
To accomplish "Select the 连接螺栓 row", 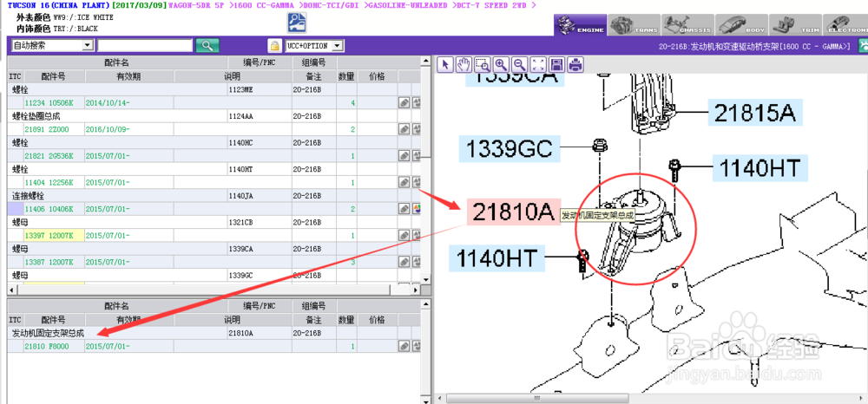I will (214, 196).
